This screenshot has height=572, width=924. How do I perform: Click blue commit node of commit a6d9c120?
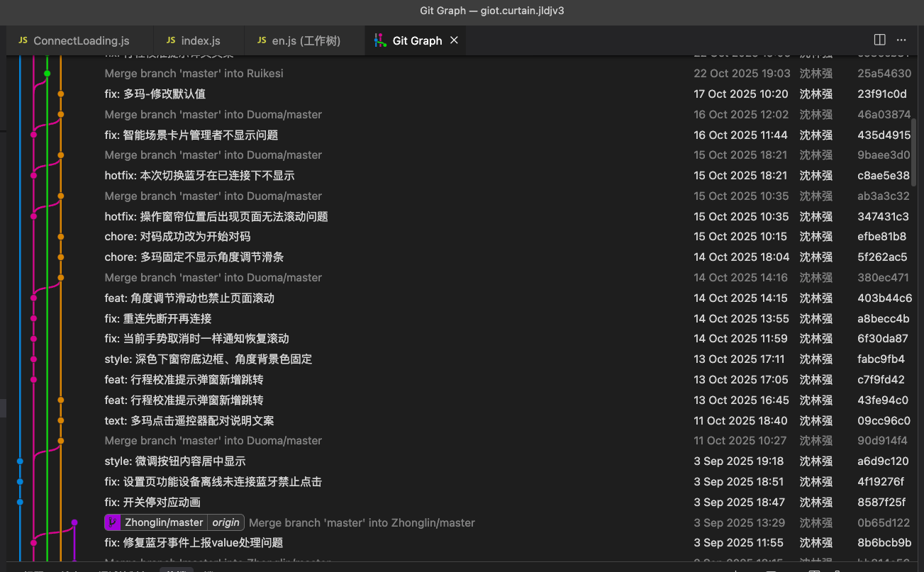tap(20, 461)
